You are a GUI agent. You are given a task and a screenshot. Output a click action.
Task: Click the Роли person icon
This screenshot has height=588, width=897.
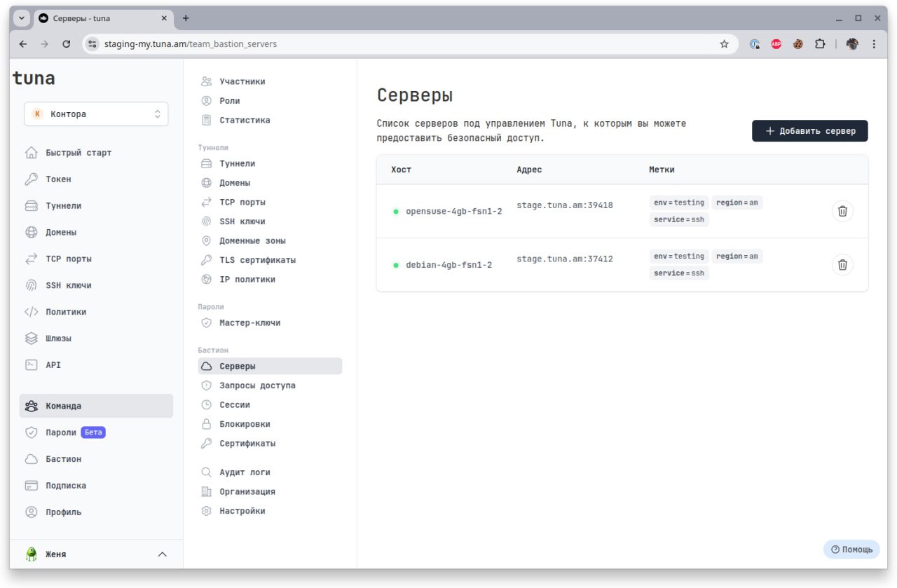click(x=206, y=101)
